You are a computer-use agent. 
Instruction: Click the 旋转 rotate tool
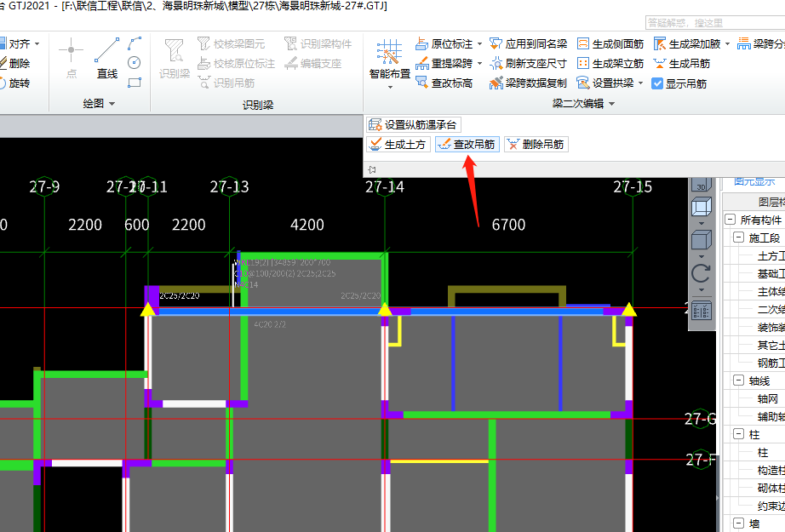point(15,83)
